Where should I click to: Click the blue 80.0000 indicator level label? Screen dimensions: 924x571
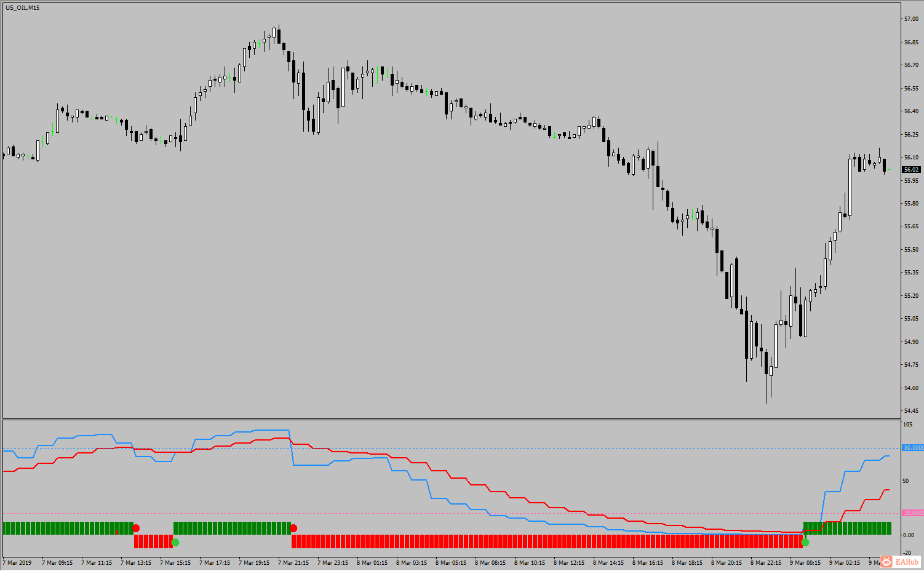[x=913, y=448]
